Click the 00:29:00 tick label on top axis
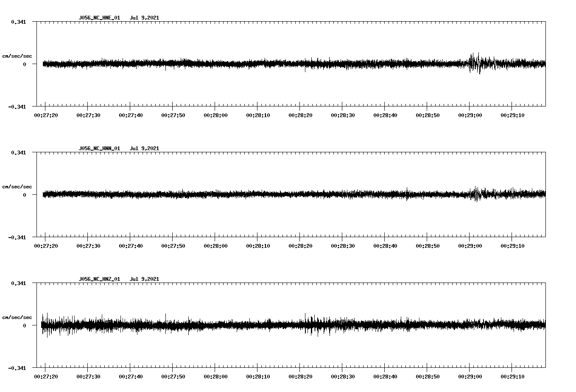Screen dimensions: 576x392 [x=470, y=115]
